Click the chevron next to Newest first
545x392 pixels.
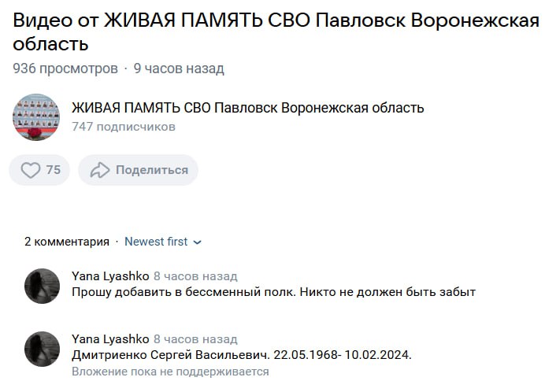tap(198, 242)
